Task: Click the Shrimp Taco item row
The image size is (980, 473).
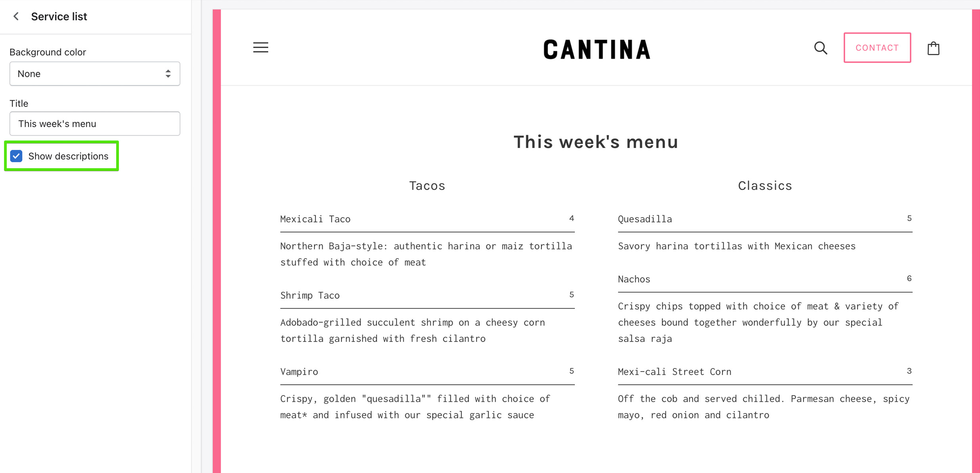Action: click(310, 295)
